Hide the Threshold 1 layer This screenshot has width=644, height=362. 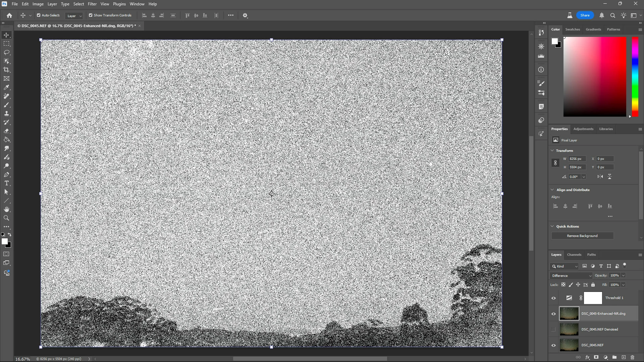pyautogui.click(x=553, y=298)
